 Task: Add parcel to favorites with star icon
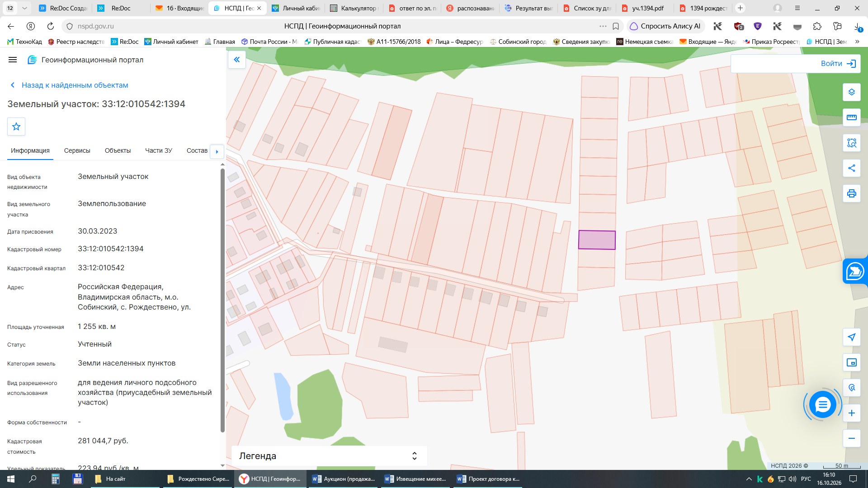click(16, 127)
